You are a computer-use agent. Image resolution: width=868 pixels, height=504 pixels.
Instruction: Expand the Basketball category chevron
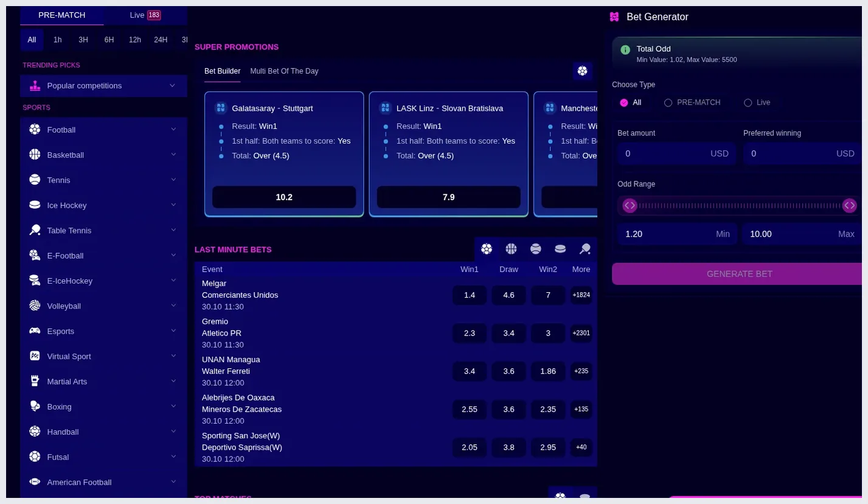click(x=173, y=155)
